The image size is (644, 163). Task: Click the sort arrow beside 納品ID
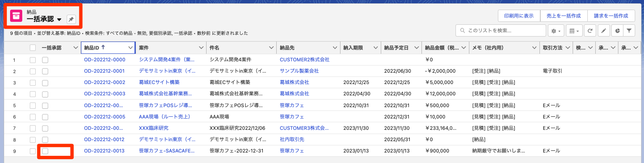(x=103, y=48)
